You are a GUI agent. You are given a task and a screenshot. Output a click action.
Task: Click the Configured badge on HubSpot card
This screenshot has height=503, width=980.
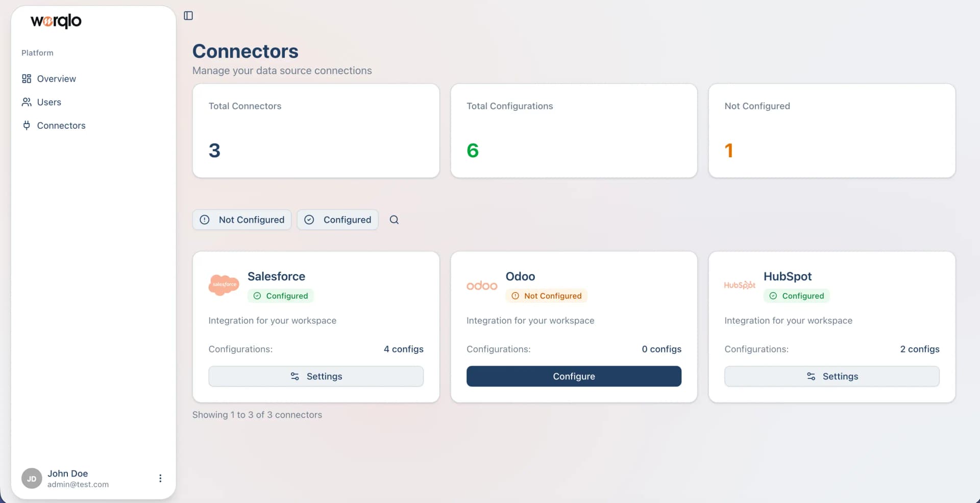coord(797,295)
